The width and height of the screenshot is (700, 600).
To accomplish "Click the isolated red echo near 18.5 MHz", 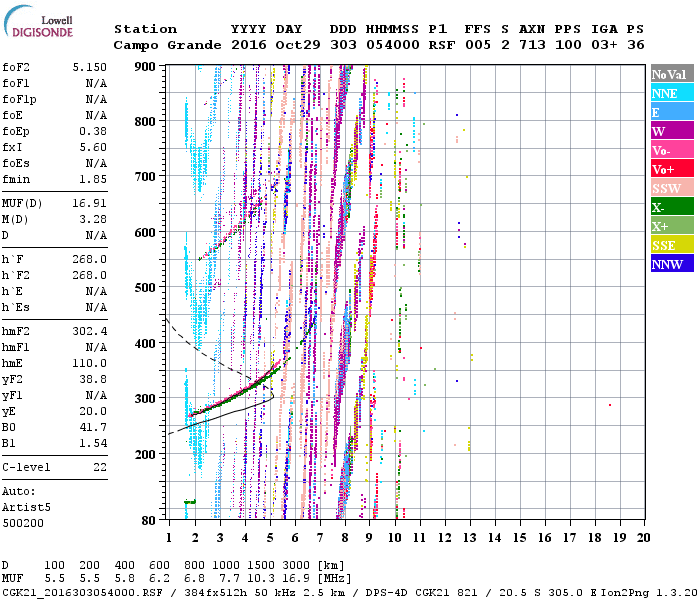I will [610, 405].
